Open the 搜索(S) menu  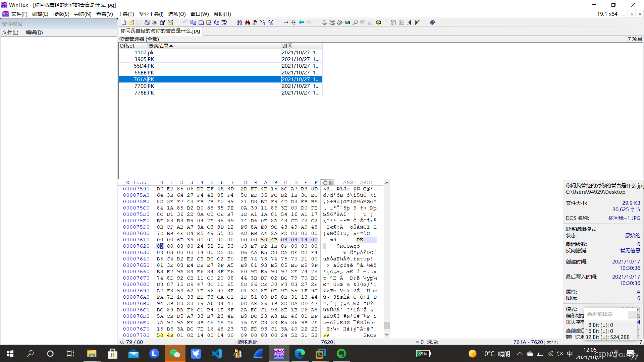pos(61,14)
